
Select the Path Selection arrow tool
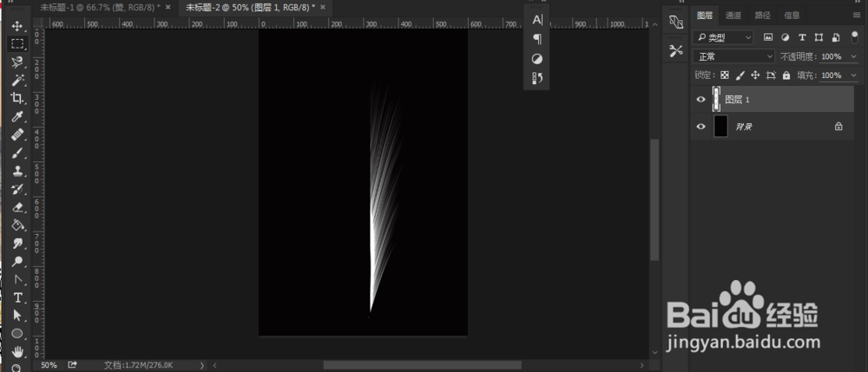pos(17,315)
